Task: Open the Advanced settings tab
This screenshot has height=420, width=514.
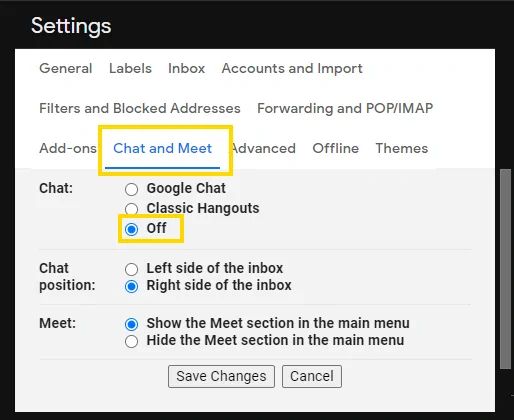Action: pyautogui.click(x=264, y=148)
